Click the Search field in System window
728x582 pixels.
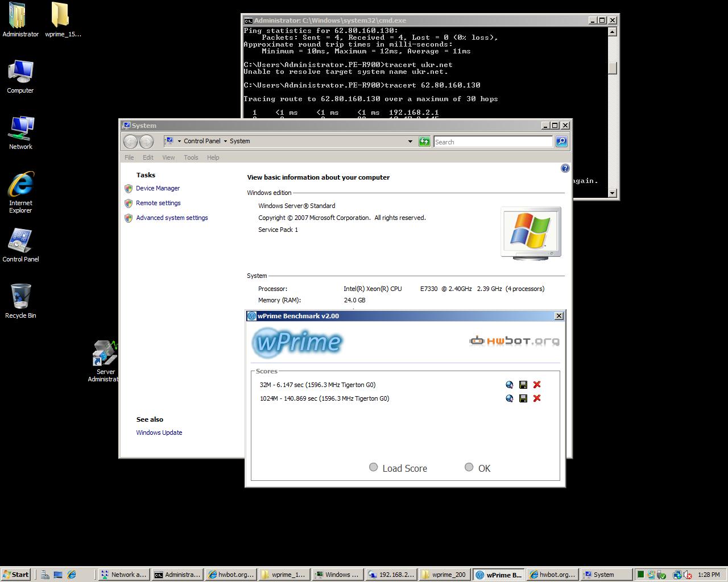pyautogui.click(x=493, y=142)
